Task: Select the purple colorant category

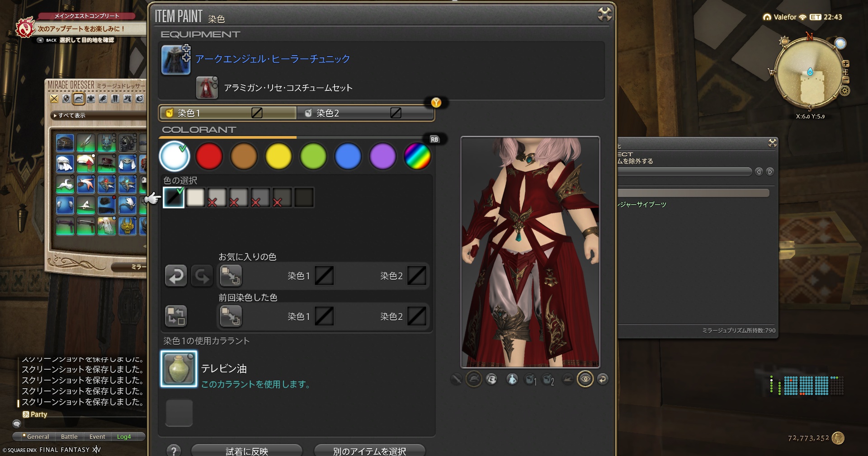Action: (x=382, y=156)
